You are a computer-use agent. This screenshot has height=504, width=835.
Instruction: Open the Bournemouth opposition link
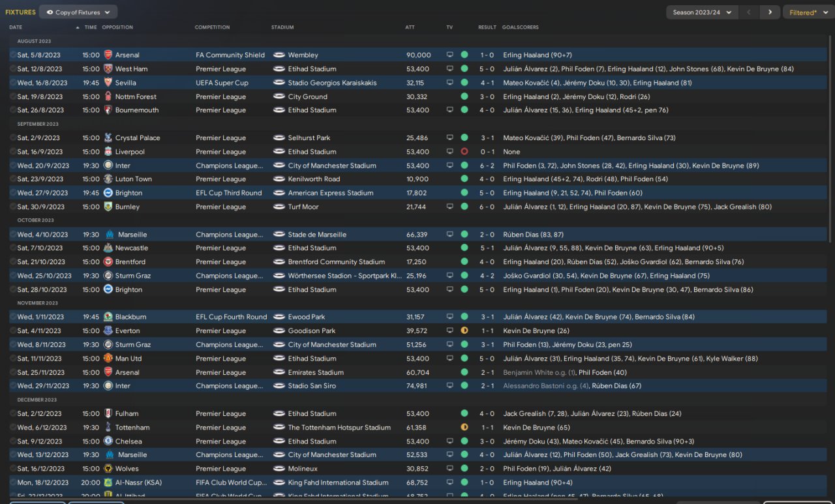click(137, 110)
